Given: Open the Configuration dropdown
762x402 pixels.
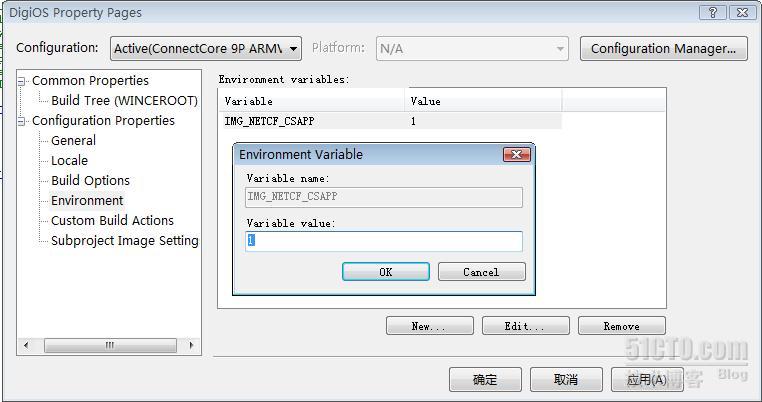Looking at the screenshot, I should pos(206,49).
